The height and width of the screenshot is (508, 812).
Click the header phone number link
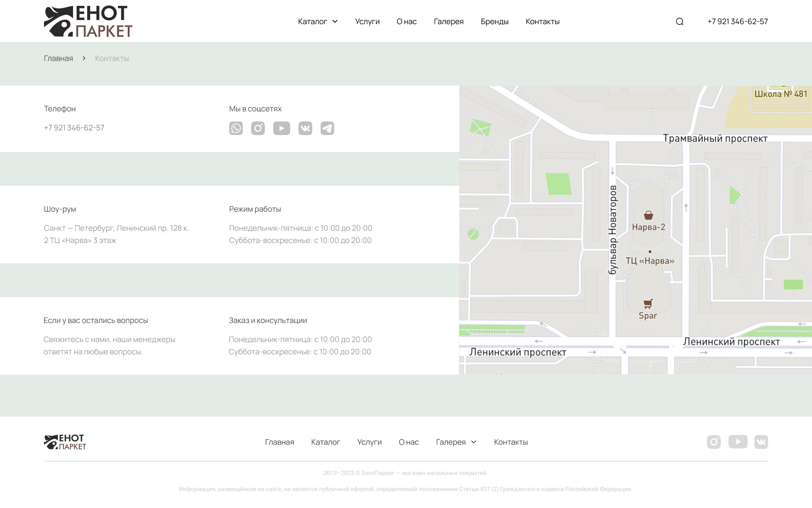[738, 22]
